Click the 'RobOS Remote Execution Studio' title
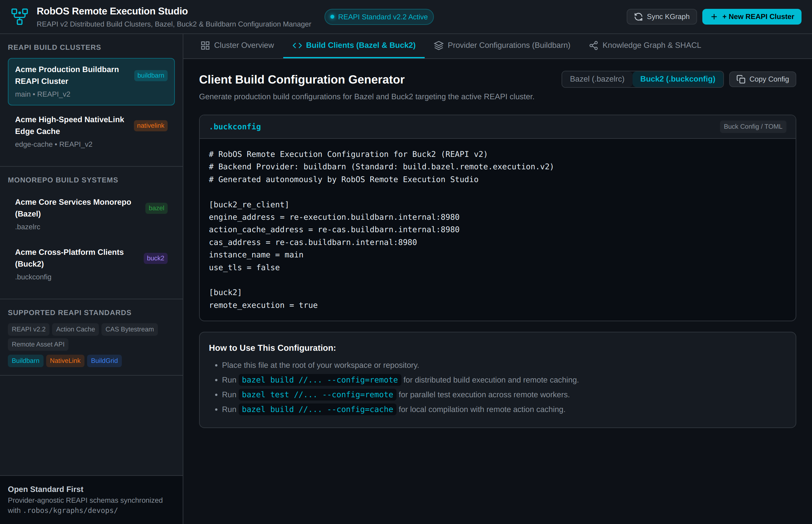The height and width of the screenshot is (524, 812). [112, 11]
